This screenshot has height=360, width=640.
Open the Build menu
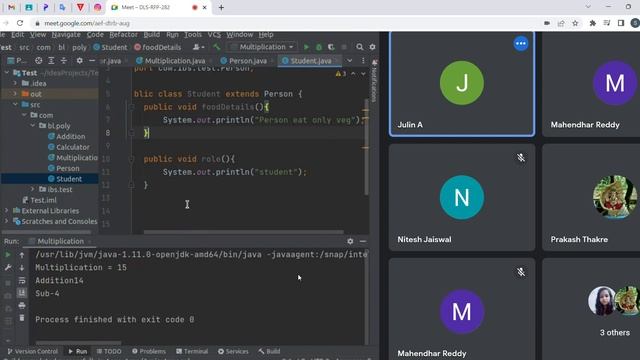coord(152,35)
